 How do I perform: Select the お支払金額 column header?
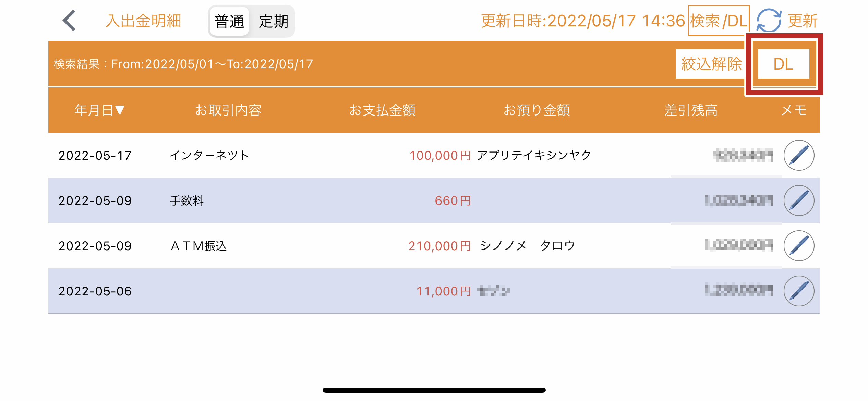tap(382, 110)
